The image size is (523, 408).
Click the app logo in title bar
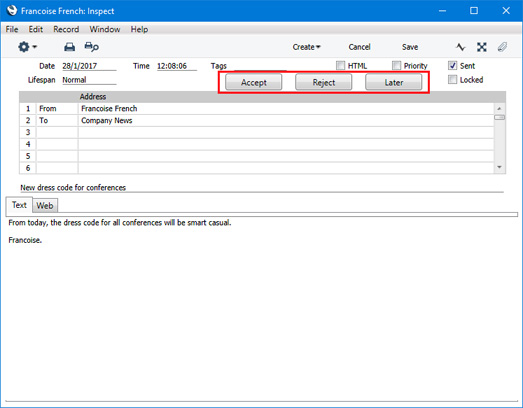pyautogui.click(x=12, y=11)
